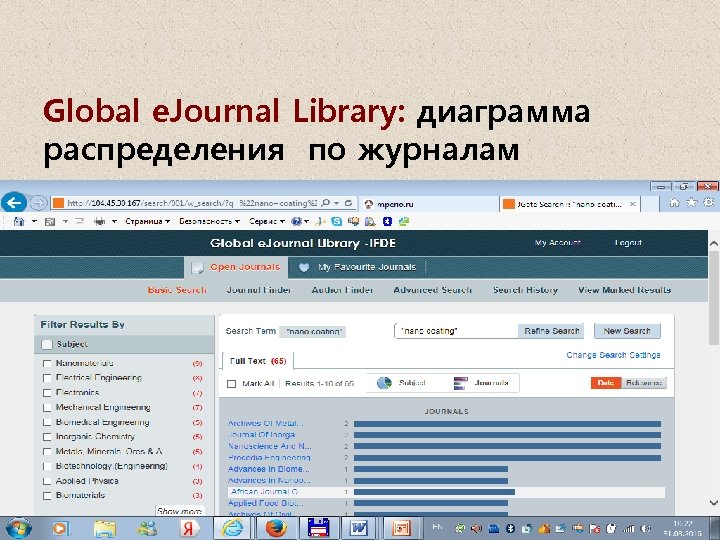Screen dimensions: 720x540
Task: Open the Basic Search menu item
Action: (x=177, y=290)
